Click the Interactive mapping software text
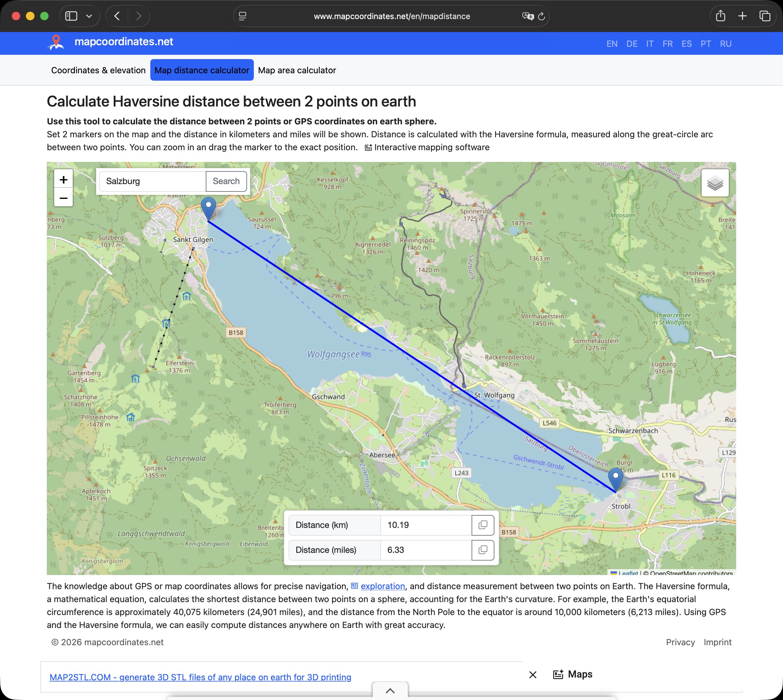 click(432, 147)
